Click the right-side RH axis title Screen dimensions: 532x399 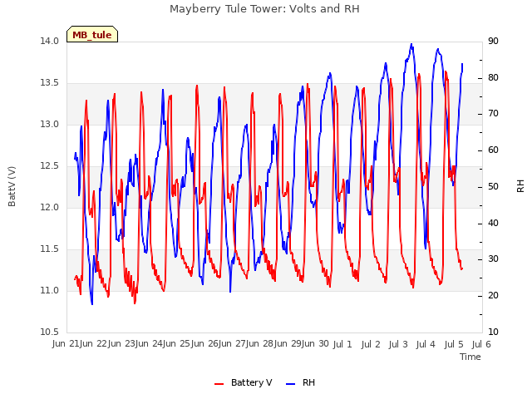pos(520,186)
